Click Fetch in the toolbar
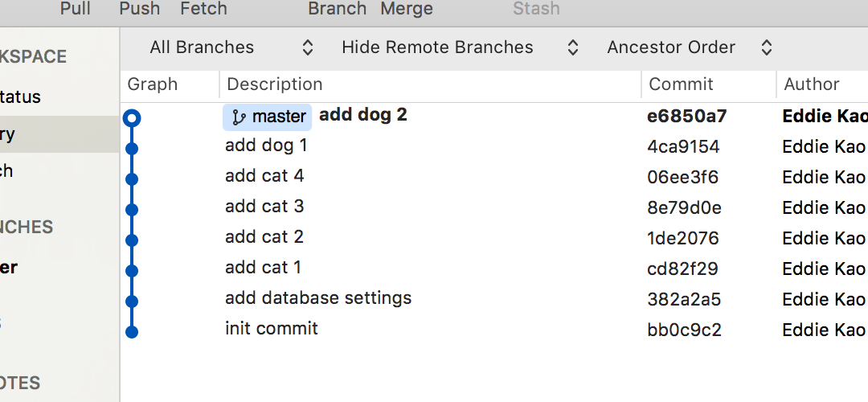868x402 pixels. pos(203,9)
